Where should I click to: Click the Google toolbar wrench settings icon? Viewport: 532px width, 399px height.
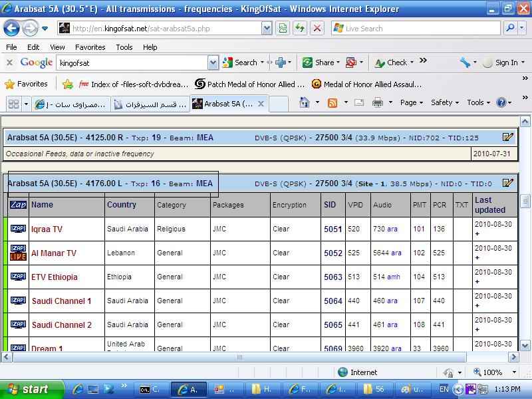tap(465, 63)
